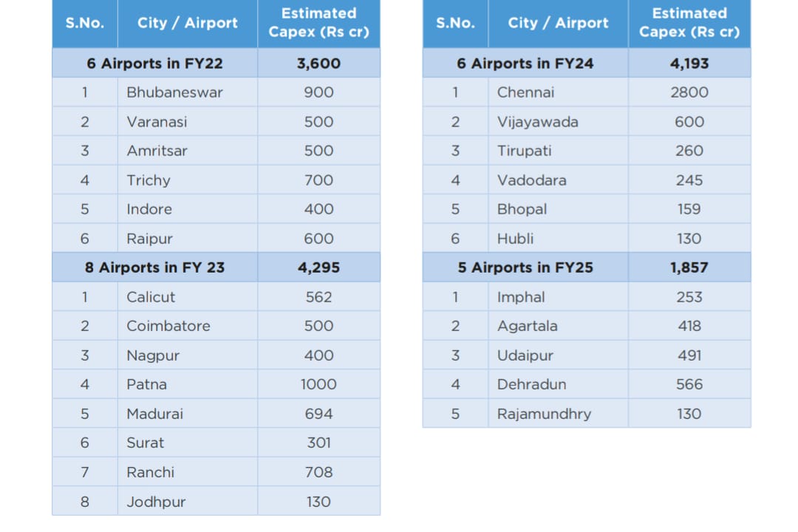Click the Dehradun airport cell
The width and height of the screenshot is (798, 532).
tap(531, 384)
